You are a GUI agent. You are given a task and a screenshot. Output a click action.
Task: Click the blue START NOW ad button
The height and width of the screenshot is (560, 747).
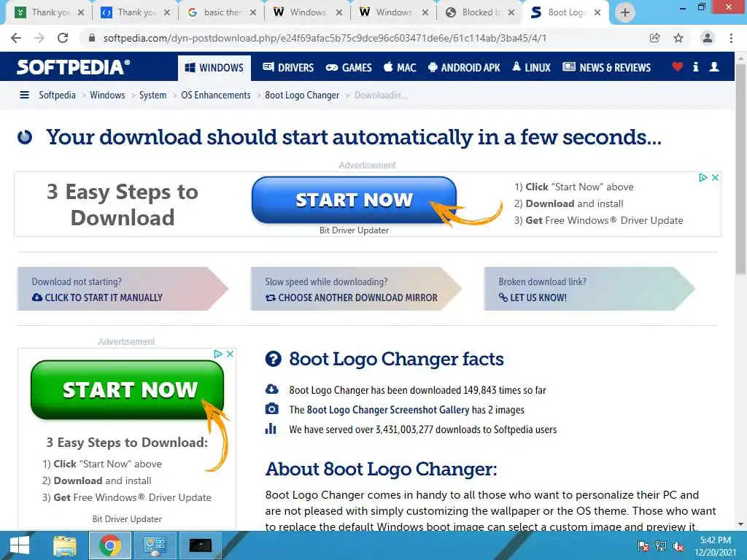354,200
